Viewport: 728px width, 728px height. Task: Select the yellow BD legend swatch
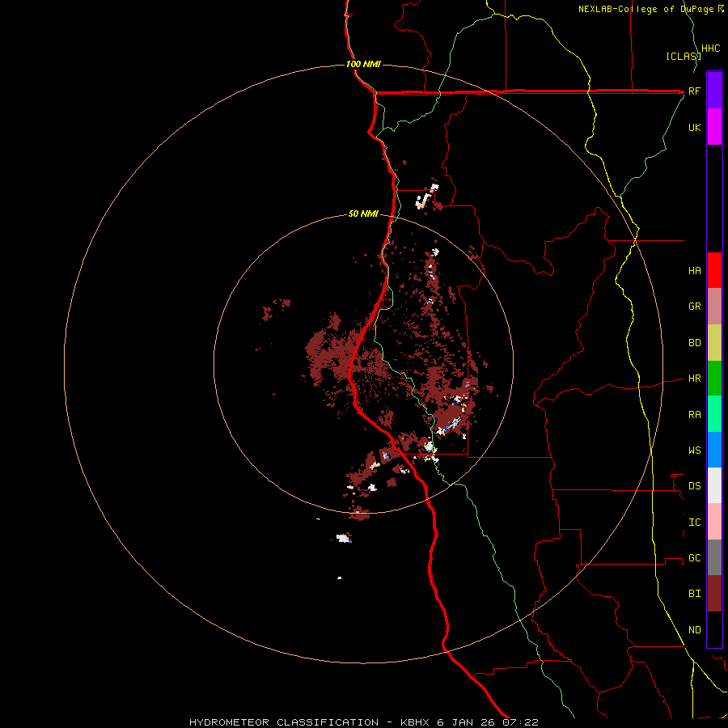tap(714, 343)
